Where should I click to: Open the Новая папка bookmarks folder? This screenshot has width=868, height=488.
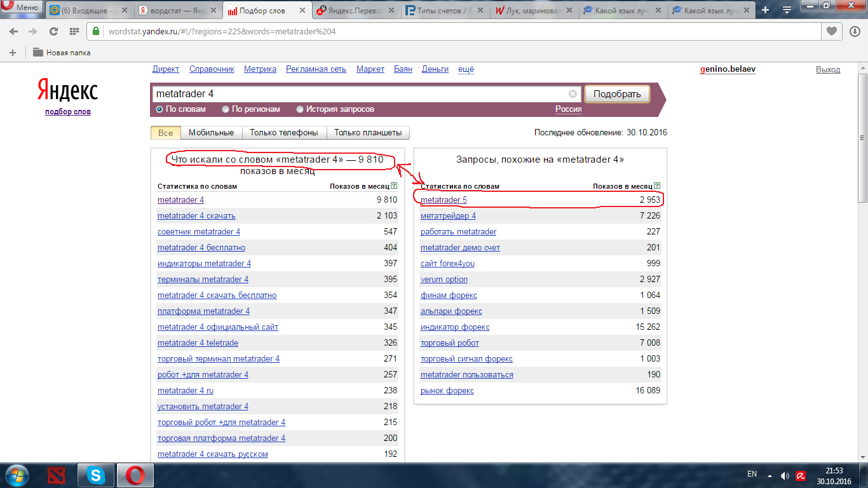point(62,53)
